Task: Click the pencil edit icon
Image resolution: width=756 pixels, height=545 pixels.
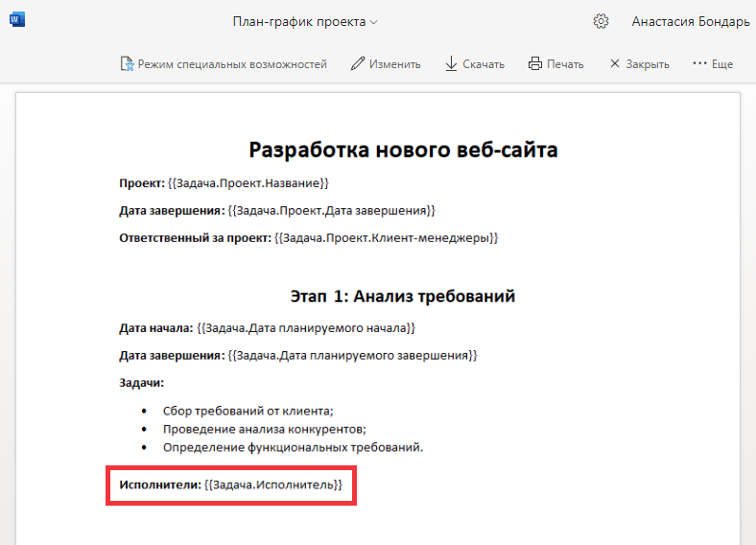Action: (357, 63)
